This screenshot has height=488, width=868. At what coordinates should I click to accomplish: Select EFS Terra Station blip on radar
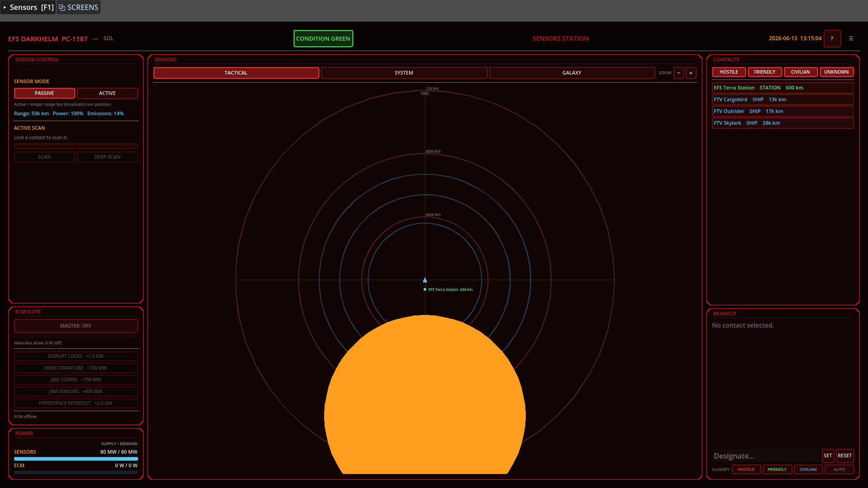tap(425, 289)
